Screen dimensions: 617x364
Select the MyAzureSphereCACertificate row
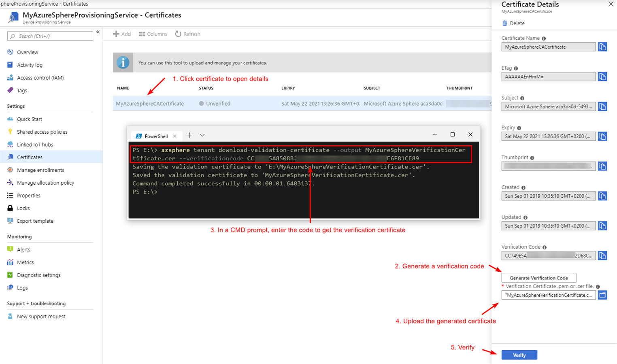point(302,104)
